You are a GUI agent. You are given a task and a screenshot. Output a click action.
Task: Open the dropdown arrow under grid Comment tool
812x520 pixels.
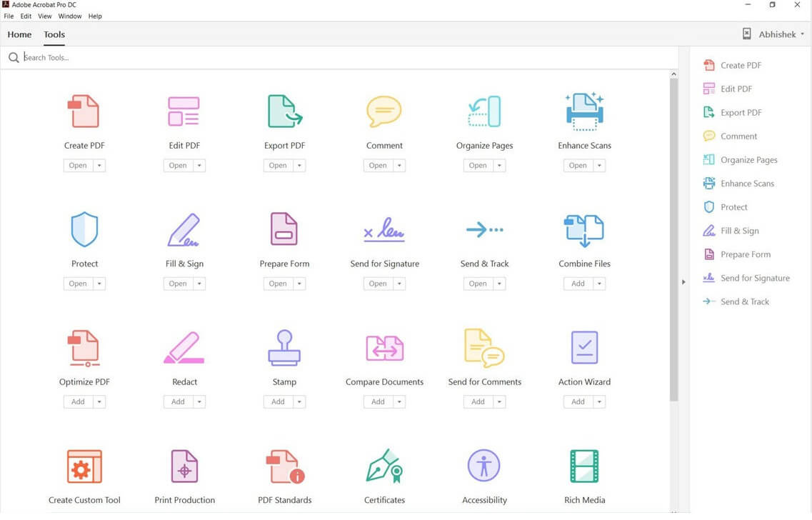coord(399,166)
